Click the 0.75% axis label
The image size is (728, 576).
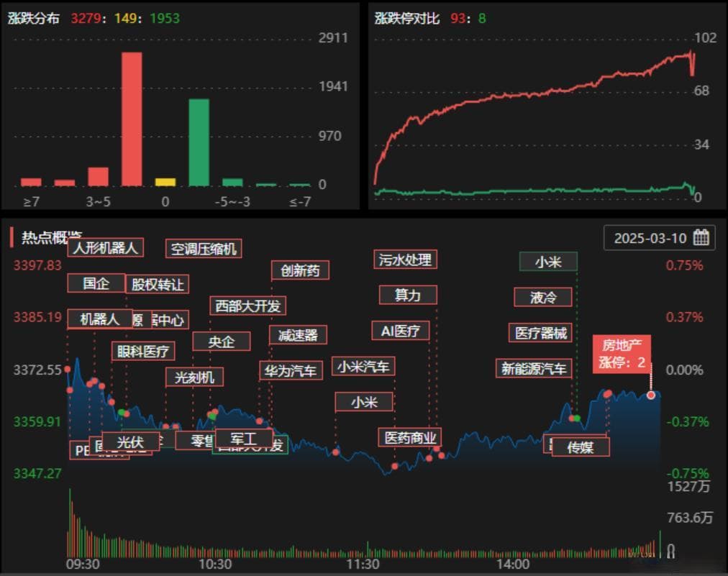(x=684, y=265)
